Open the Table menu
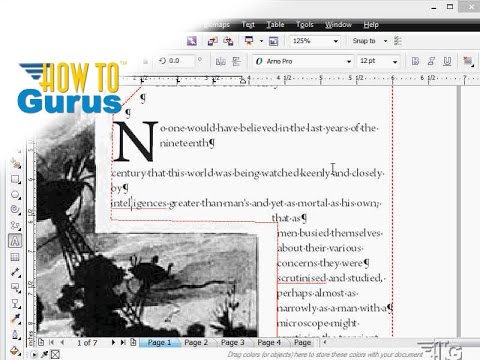480x360 pixels. click(275, 25)
